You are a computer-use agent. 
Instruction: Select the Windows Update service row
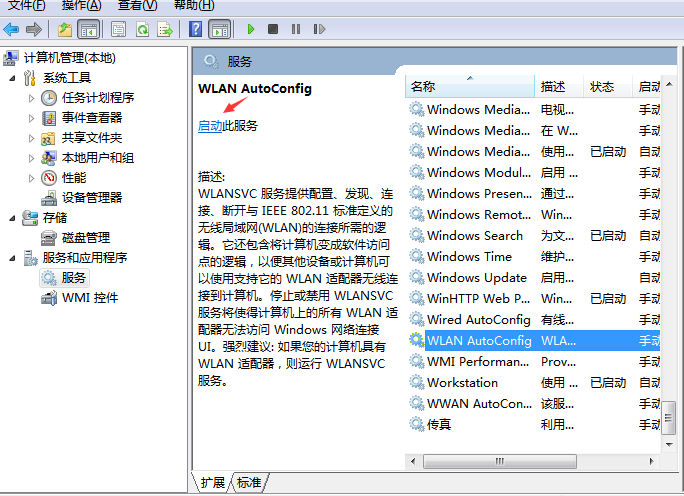pos(477,278)
